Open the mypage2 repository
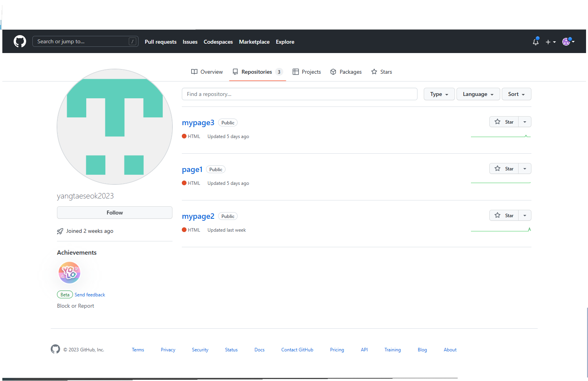 click(198, 216)
